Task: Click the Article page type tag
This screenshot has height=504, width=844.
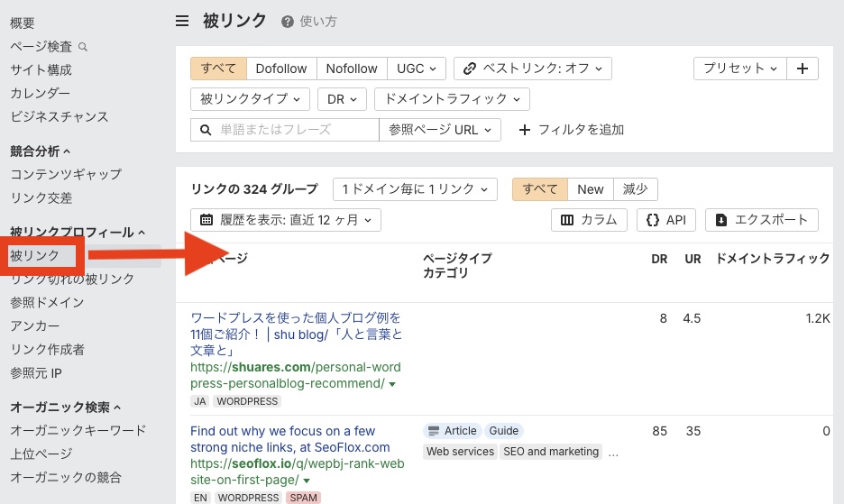Action: [x=451, y=431]
